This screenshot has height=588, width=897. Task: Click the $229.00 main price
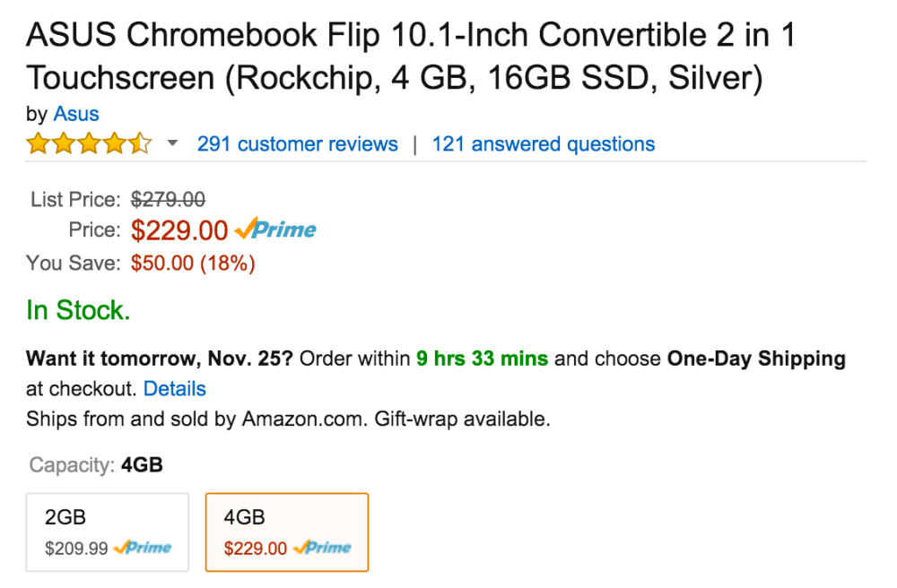point(179,230)
